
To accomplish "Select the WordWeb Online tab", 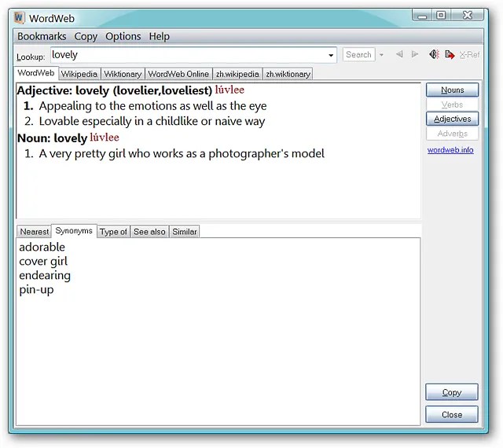I will (x=178, y=74).
